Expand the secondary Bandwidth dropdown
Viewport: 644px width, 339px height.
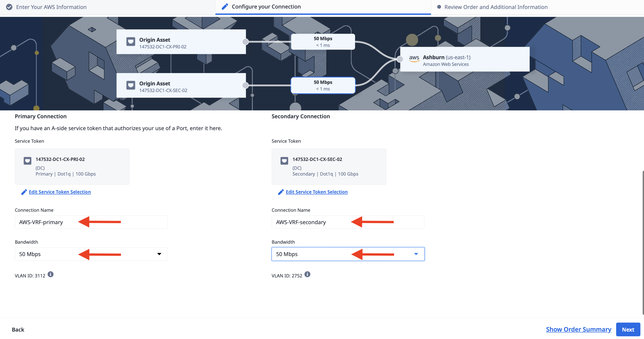click(415, 254)
